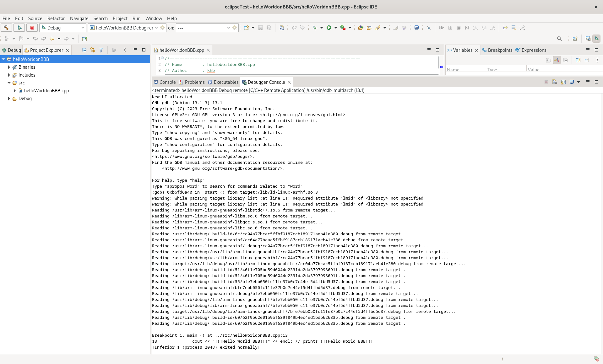Click the New Variables View icon
The width and height of the screenshot is (603, 364).
[x=578, y=60]
